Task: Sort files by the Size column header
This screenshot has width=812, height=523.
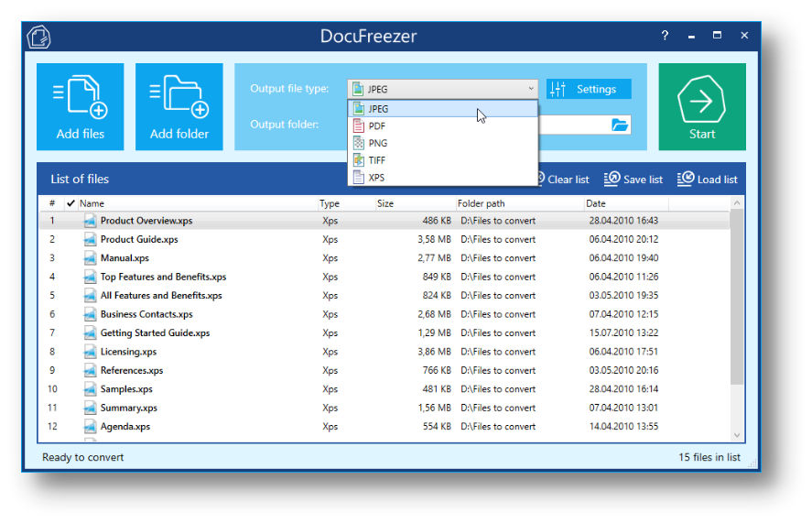Action: (x=385, y=203)
